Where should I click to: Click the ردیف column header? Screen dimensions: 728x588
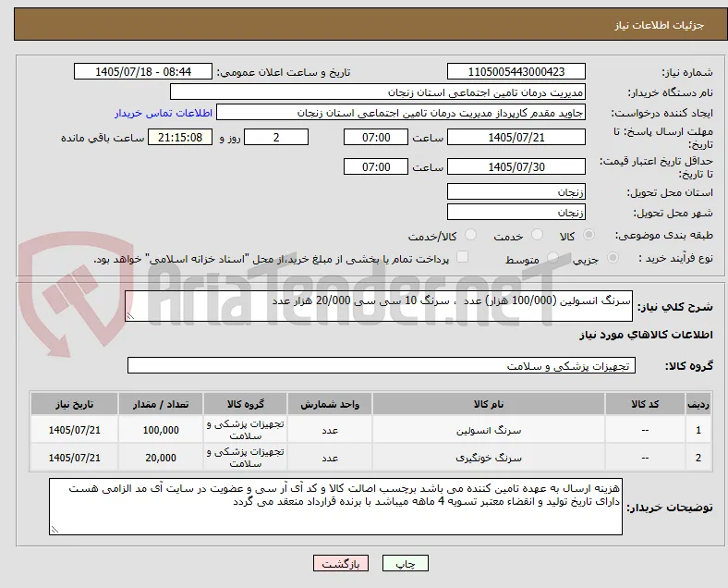pos(698,404)
